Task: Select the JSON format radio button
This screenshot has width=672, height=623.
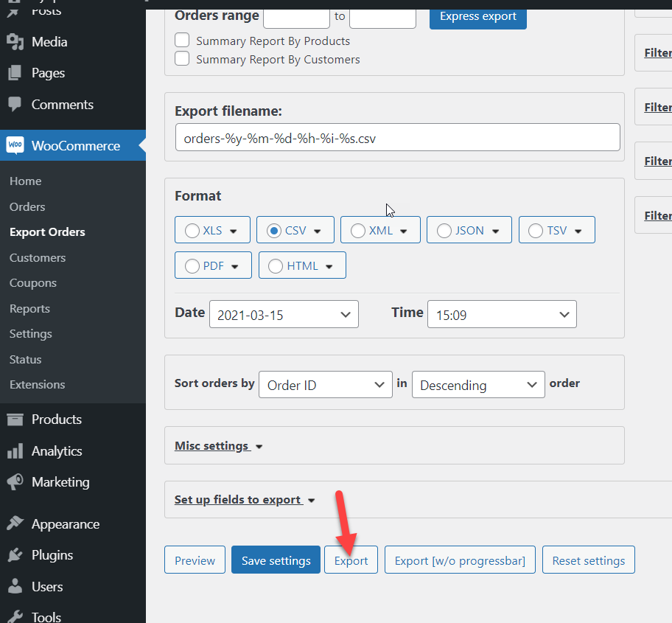Action: click(444, 231)
